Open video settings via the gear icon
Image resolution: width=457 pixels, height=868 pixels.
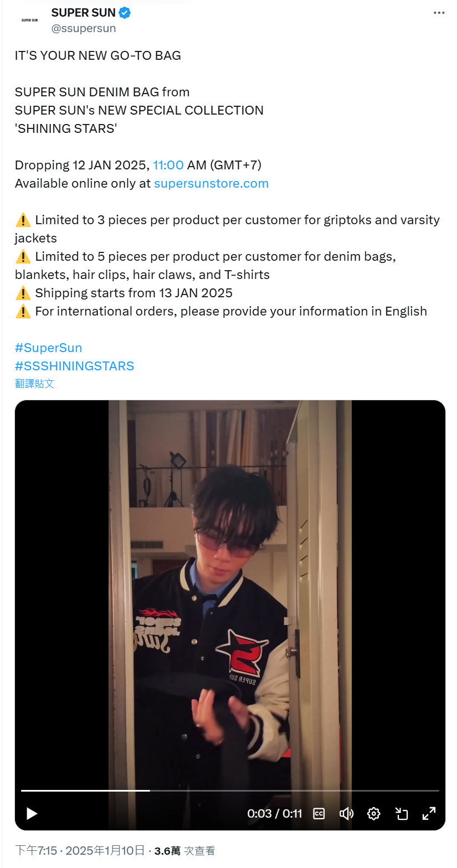(x=374, y=813)
